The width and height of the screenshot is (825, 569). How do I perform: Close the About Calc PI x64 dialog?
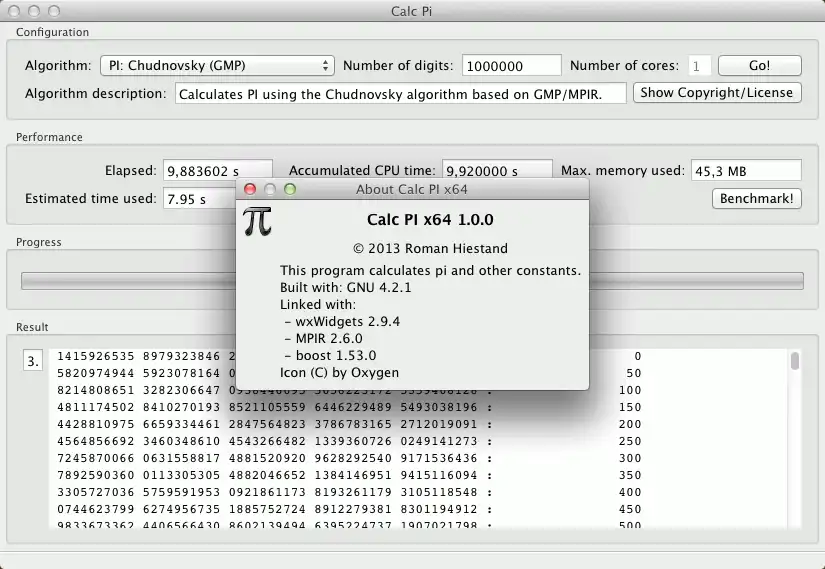pyautogui.click(x=250, y=189)
